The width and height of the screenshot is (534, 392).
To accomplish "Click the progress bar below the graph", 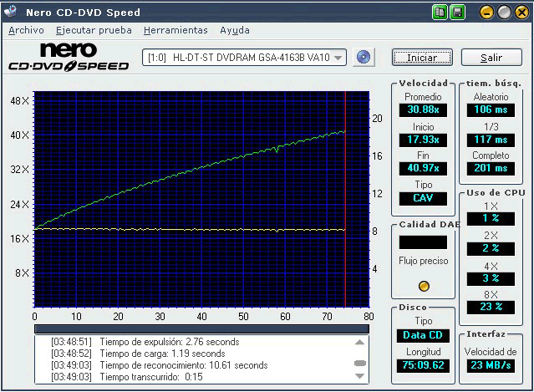I will pyautogui.click(x=201, y=328).
